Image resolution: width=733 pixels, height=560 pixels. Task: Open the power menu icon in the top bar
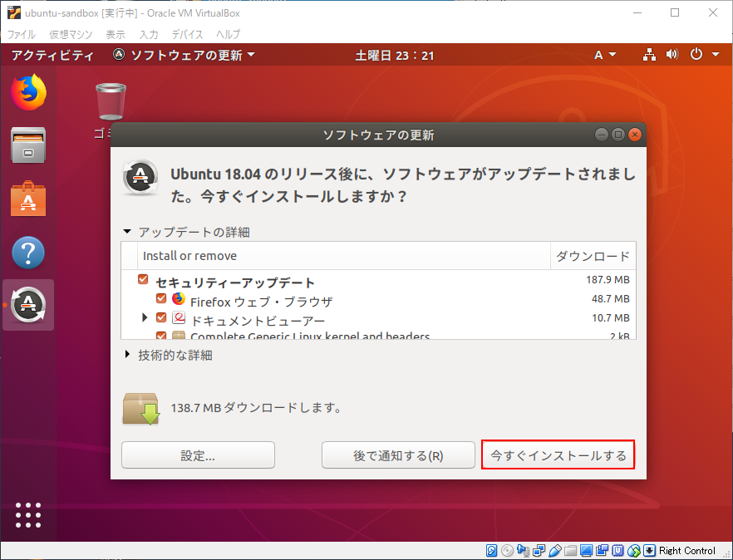[x=696, y=54]
